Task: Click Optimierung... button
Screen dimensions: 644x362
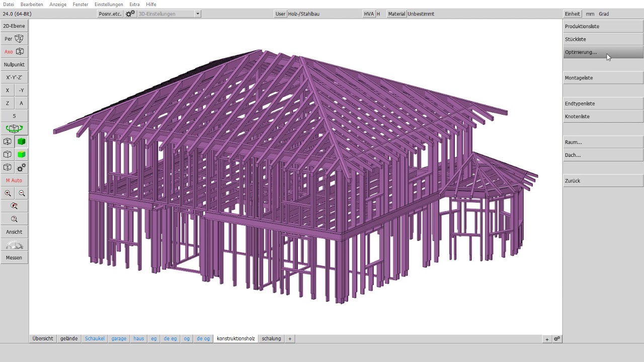Action: point(603,52)
